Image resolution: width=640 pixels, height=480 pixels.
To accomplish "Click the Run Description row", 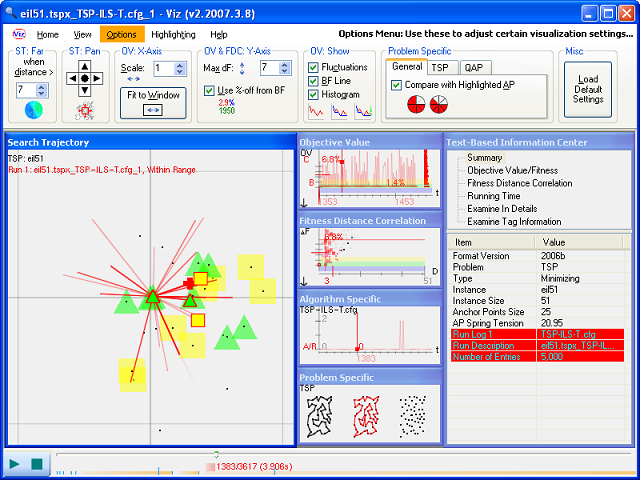I will click(538, 345).
